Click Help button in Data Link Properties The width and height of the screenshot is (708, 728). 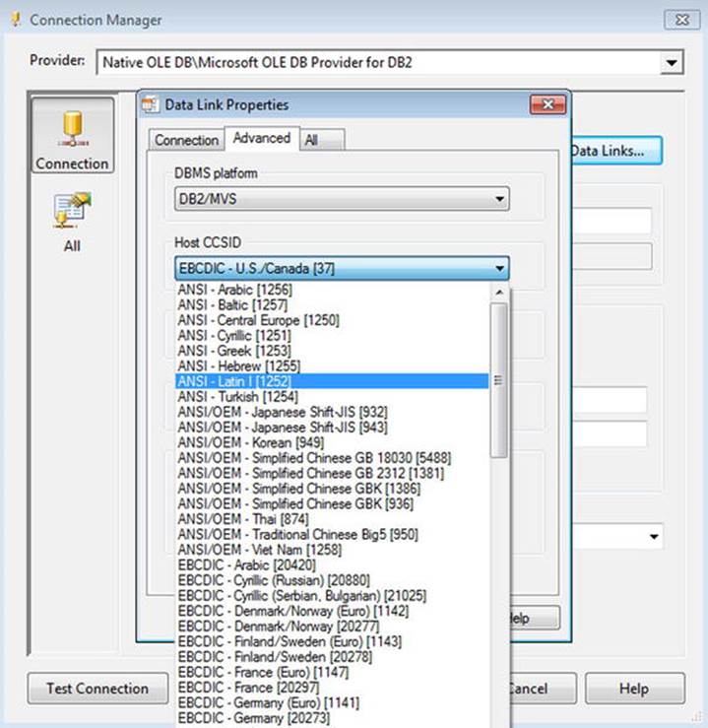coord(535,618)
